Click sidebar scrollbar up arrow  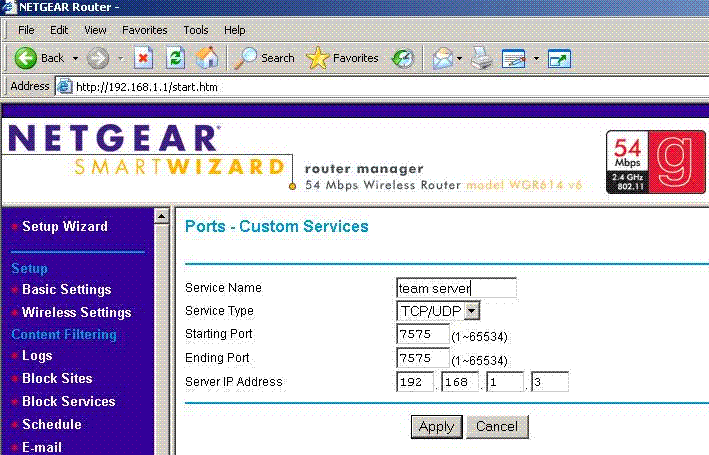pyautogui.click(x=161, y=216)
